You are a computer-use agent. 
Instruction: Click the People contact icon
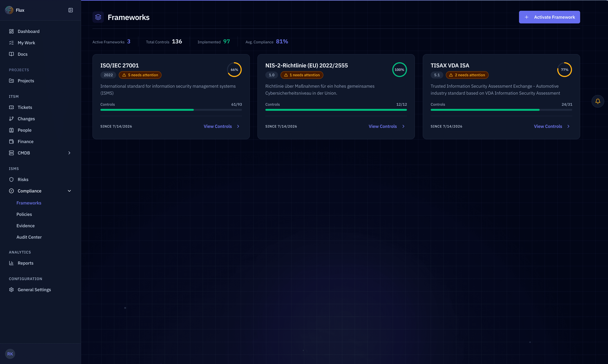(x=11, y=130)
